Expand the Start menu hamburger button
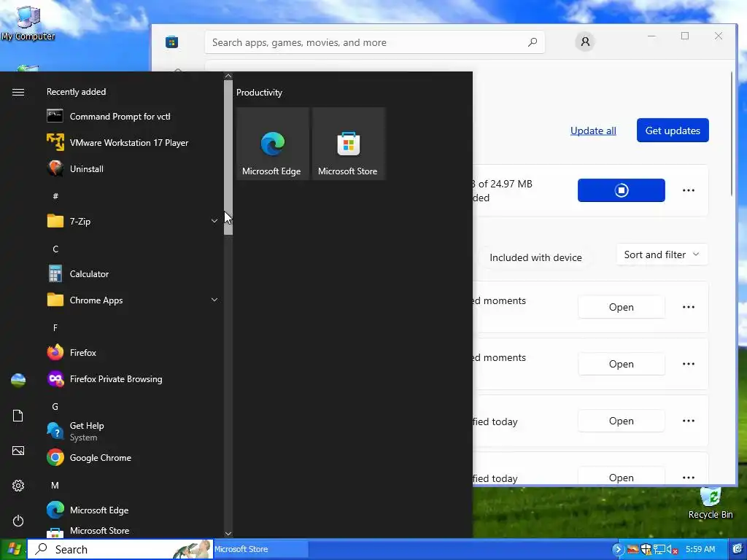747x560 pixels. 18,92
